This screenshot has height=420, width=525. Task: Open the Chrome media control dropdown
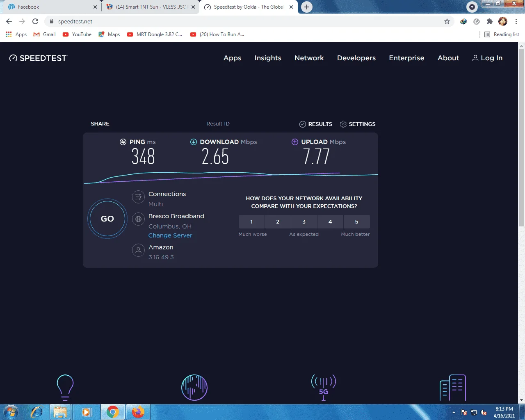(x=472, y=7)
